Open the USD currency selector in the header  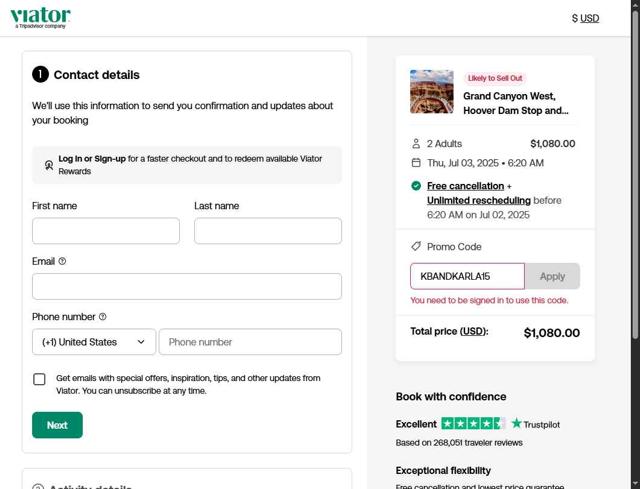586,18
